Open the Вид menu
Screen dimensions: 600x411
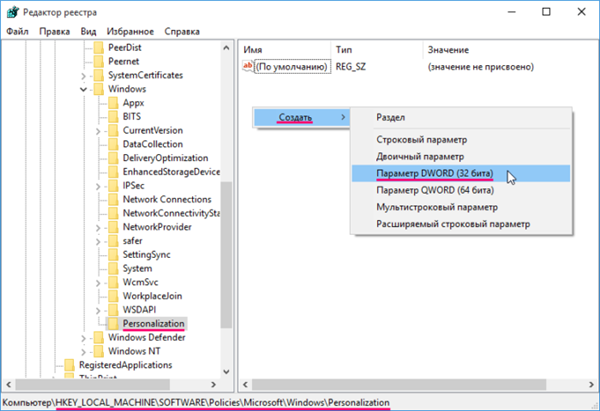[x=88, y=31]
